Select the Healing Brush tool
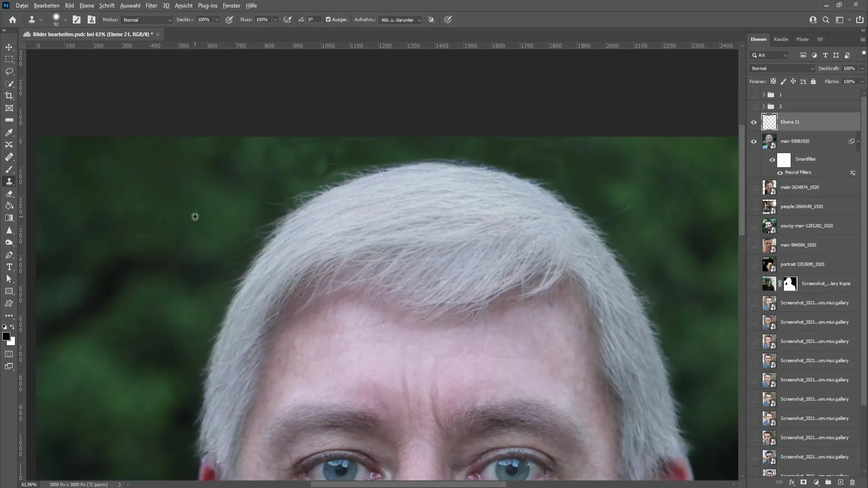The height and width of the screenshot is (488, 868). (9, 157)
